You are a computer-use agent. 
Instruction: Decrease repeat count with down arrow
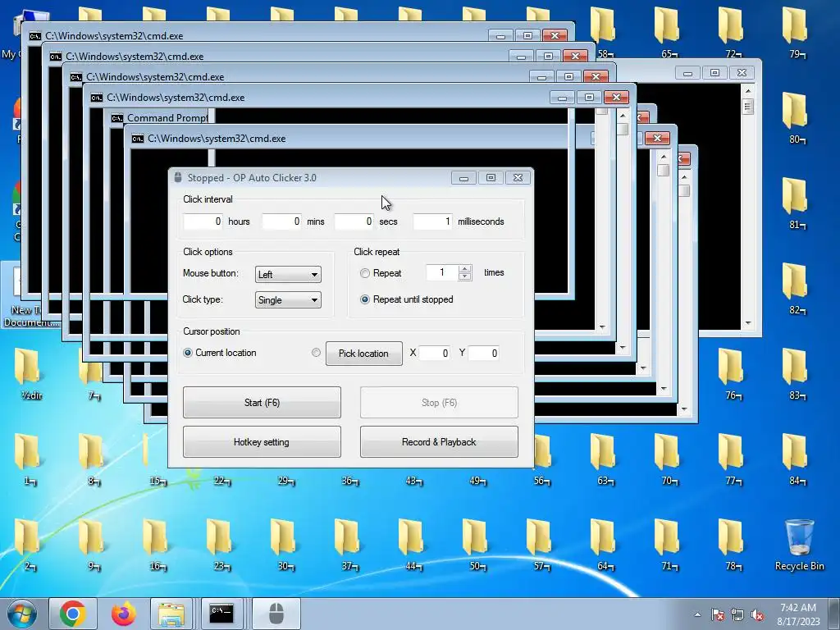[x=465, y=276]
